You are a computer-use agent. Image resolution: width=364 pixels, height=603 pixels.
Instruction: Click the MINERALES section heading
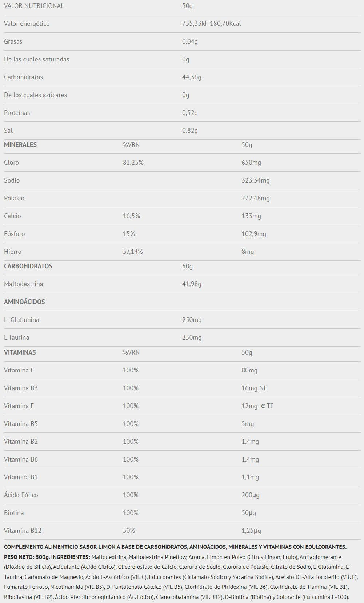point(20,145)
